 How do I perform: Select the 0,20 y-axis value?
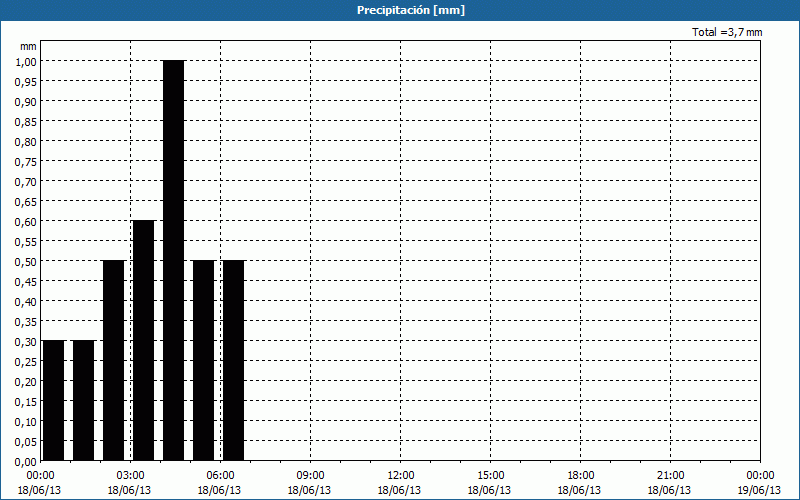[26, 381]
